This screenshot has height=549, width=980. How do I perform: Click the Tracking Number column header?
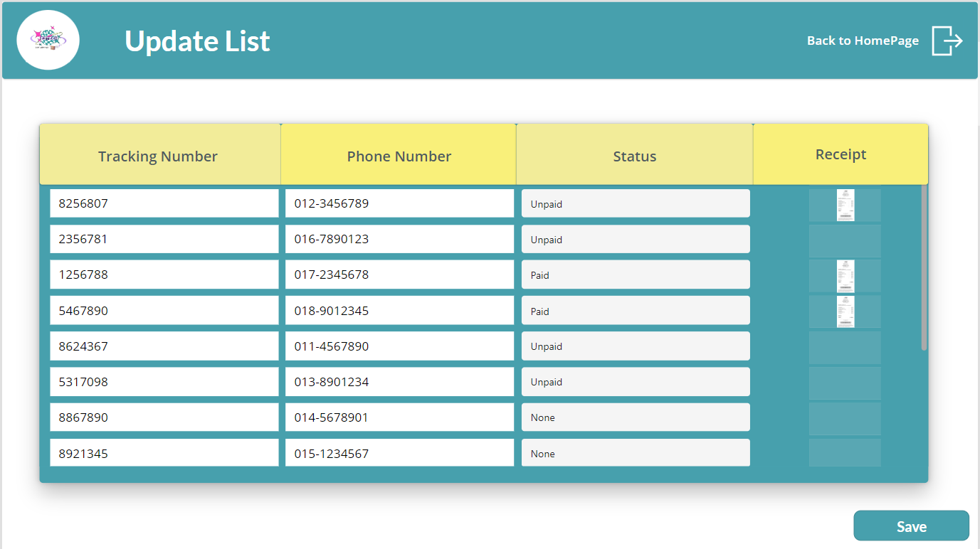tap(158, 156)
